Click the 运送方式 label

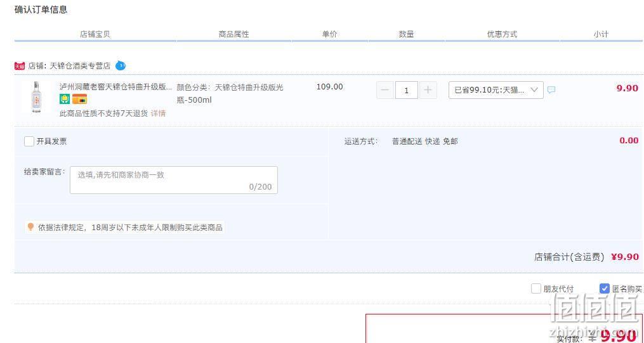(x=361, y=141)
